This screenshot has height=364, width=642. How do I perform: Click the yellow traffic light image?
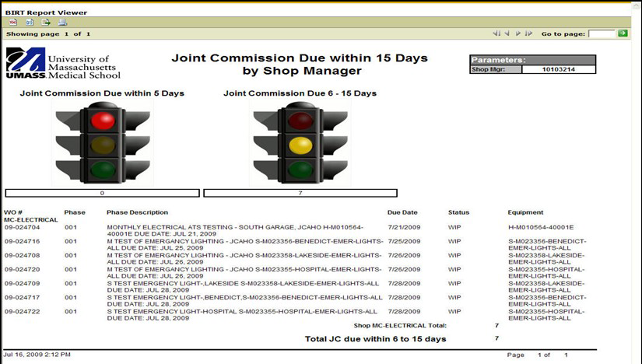[x=300, y=145]
